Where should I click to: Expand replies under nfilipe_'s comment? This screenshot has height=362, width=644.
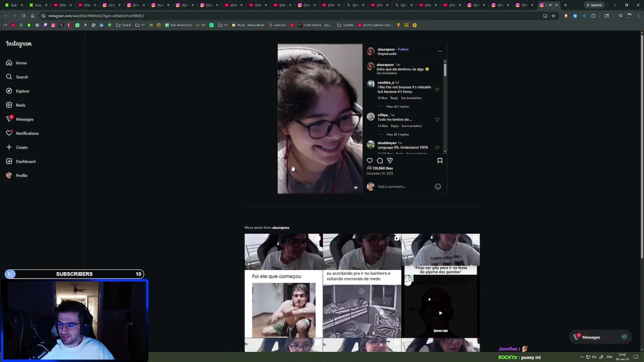[397, 135]
